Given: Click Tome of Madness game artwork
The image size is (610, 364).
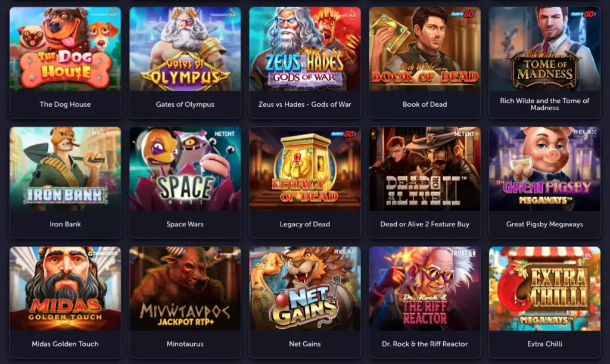Looking at the screenshot, I should click(544, 49).
